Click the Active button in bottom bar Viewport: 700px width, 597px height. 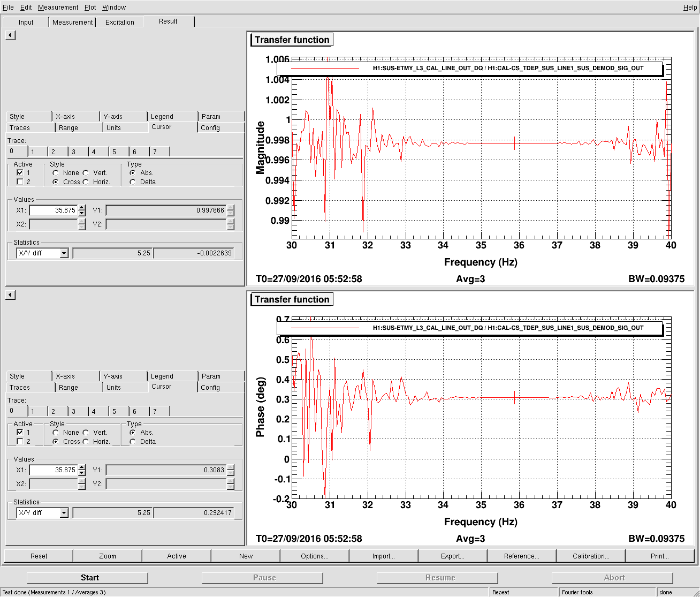[x=177, y=556]
